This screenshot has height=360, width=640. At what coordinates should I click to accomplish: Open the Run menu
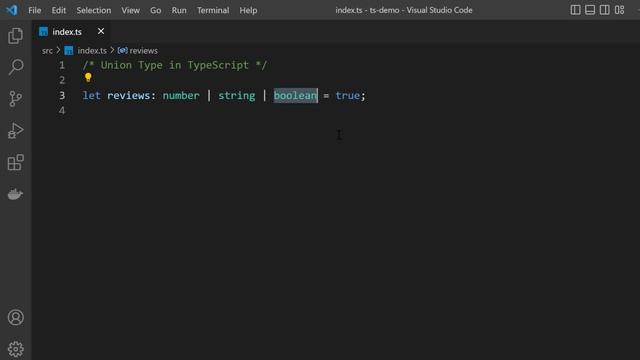coord(179,10)
